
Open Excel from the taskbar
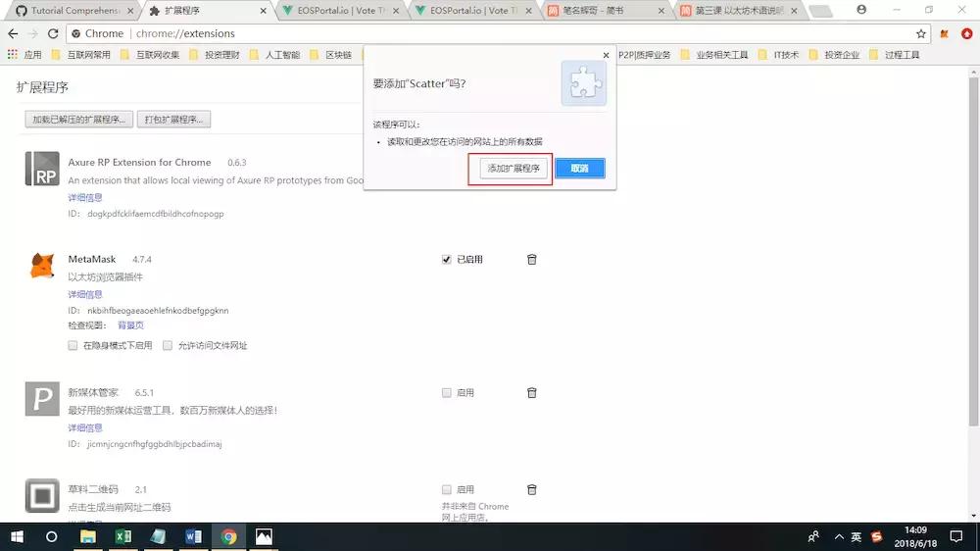point(123,536)
